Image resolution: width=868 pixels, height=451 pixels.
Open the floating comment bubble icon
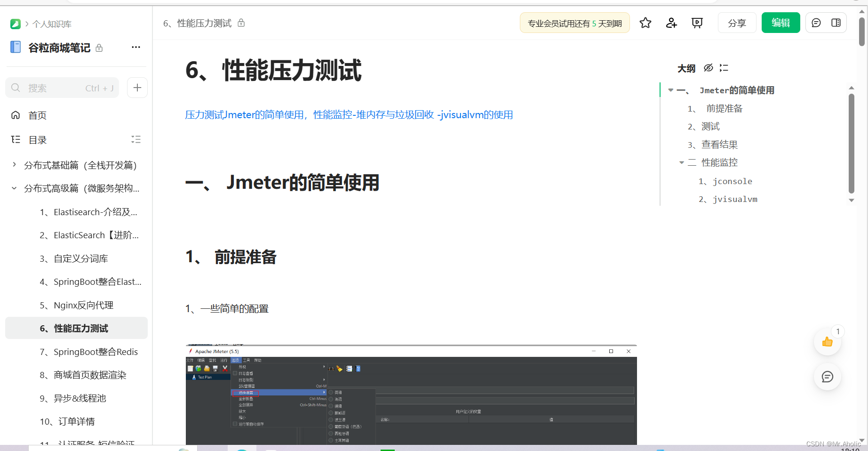coord(828,377)
